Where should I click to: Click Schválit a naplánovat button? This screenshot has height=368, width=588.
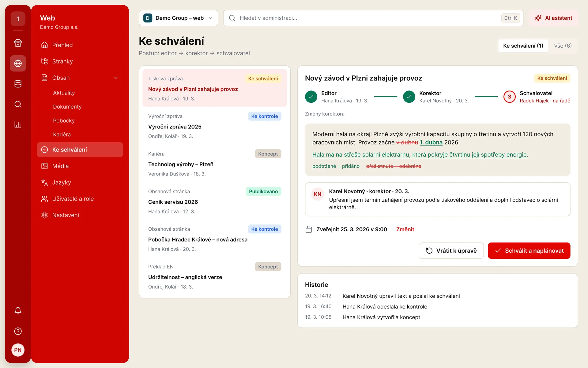[x=529, y=251]
